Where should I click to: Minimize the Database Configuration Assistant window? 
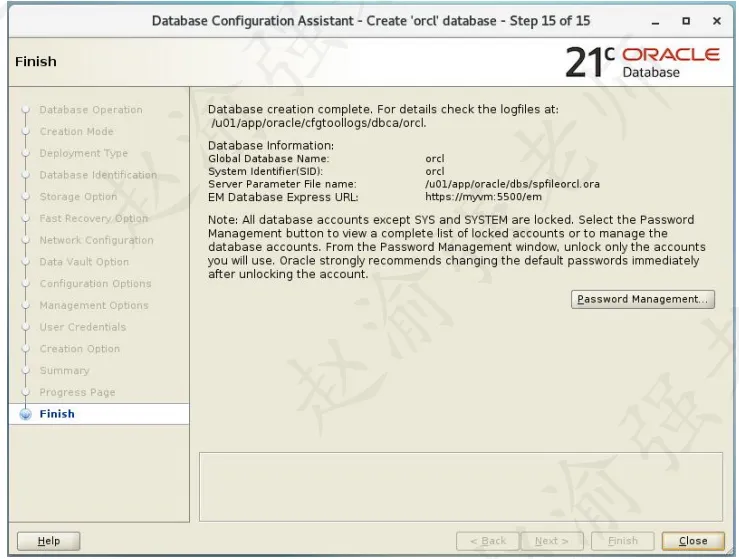[x=655, y=21]
